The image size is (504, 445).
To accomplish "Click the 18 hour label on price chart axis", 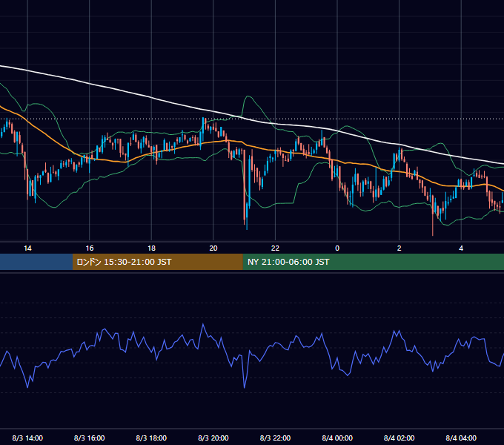I will 151,248.
